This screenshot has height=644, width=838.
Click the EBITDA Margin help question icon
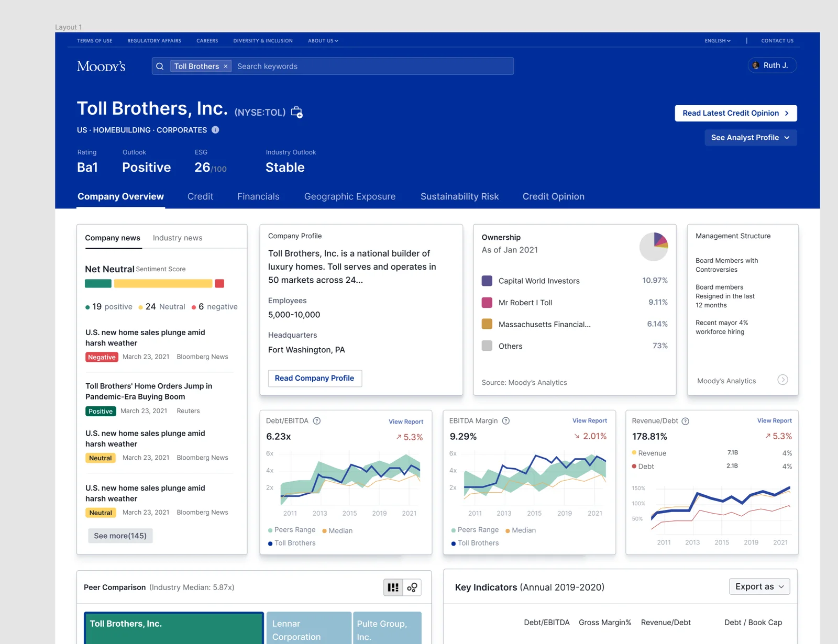[x=506, y=421]
